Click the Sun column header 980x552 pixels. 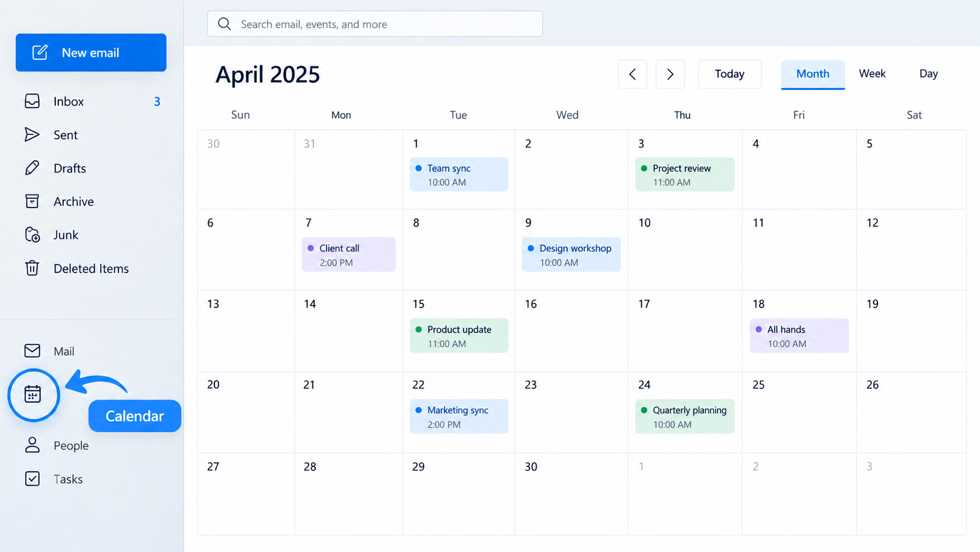tap(240, 115)
